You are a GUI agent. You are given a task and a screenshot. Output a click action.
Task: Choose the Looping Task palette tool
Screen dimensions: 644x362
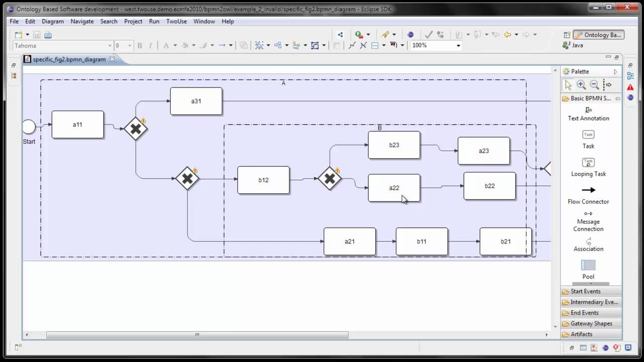pyautogui.click(x=588, y=167)
